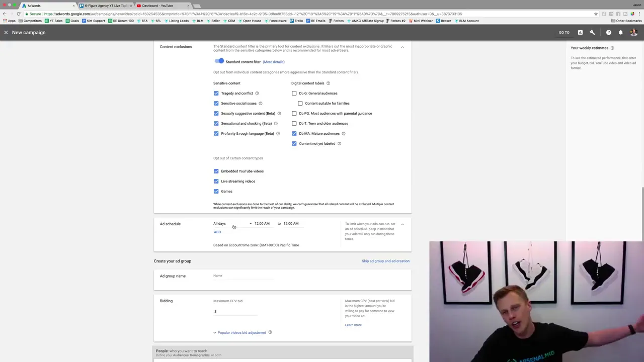
Task: Open the Apps bookmarks shortcut
Action: (x=9, y=21)
